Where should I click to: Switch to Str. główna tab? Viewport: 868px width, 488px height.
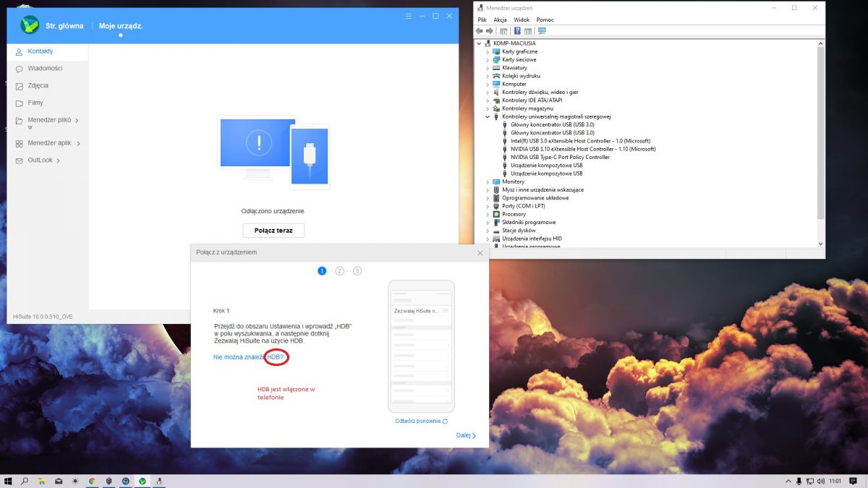click(x=64, y=26)
